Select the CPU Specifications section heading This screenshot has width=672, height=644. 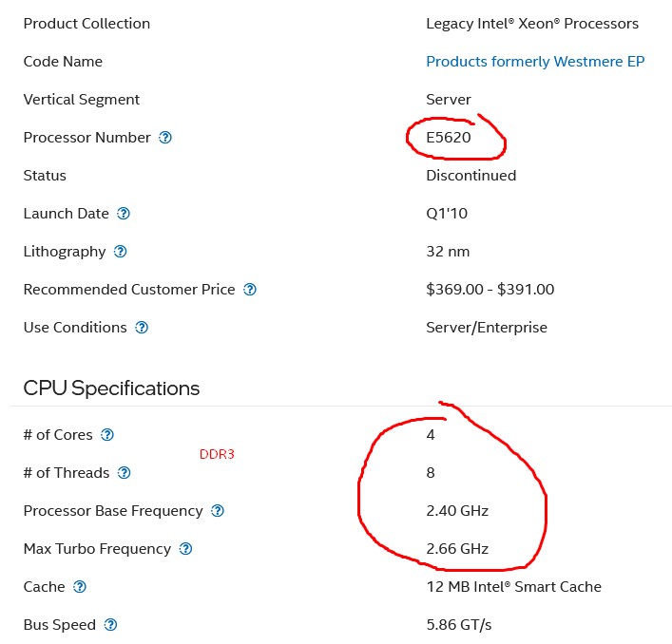coord(111,388)
